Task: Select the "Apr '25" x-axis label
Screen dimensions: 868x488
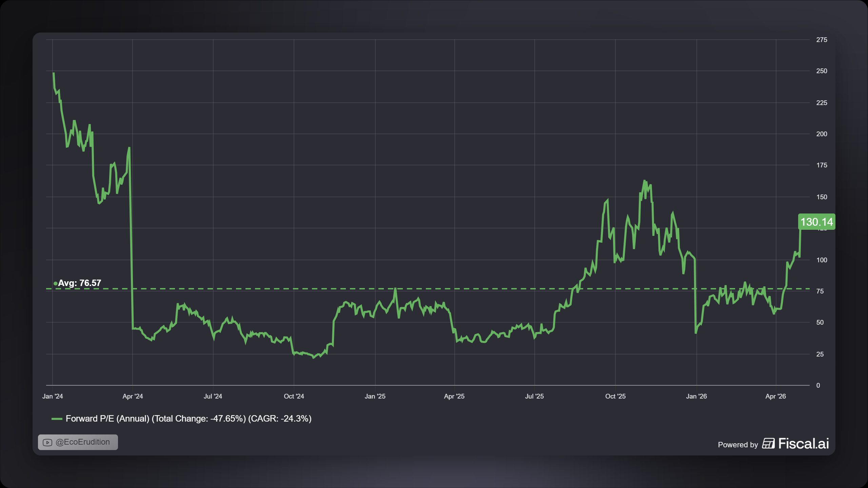Action: click(x=454, y=396)
